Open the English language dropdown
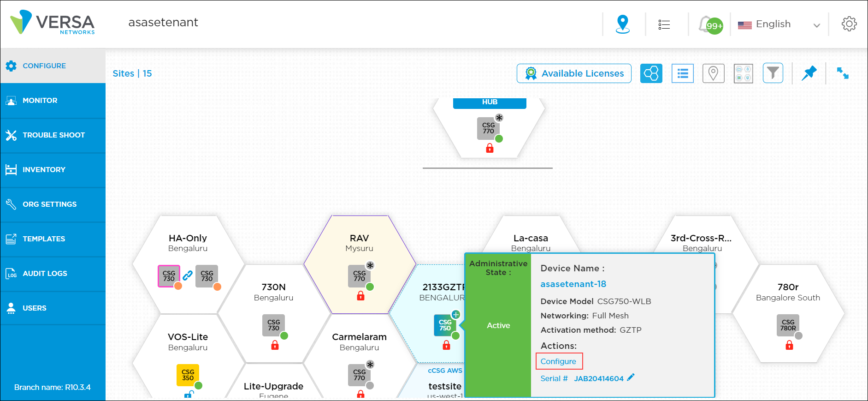 click(x=779, y=24)
